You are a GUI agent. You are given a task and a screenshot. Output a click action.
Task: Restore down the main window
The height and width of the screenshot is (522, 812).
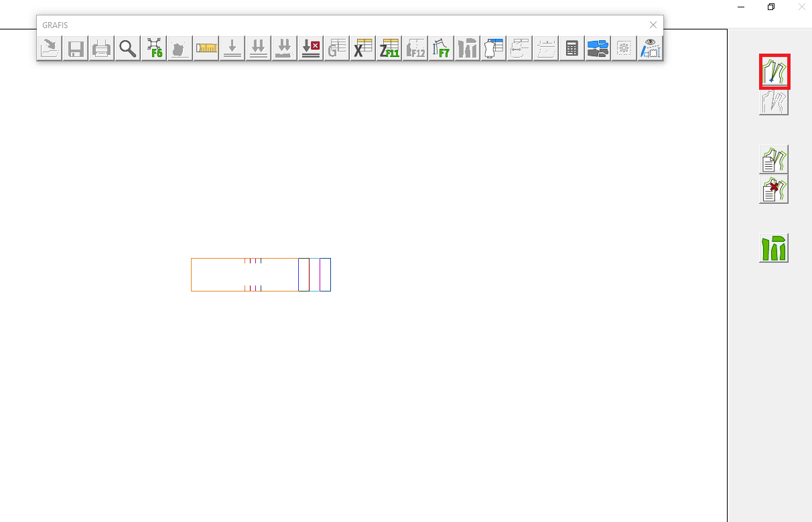pyautogui.click(x=771, y=7)
